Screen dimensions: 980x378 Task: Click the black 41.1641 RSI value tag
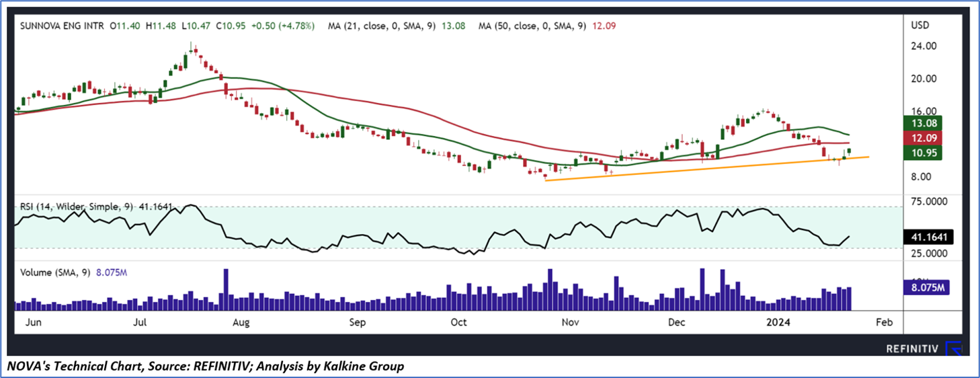click(930, 237)
